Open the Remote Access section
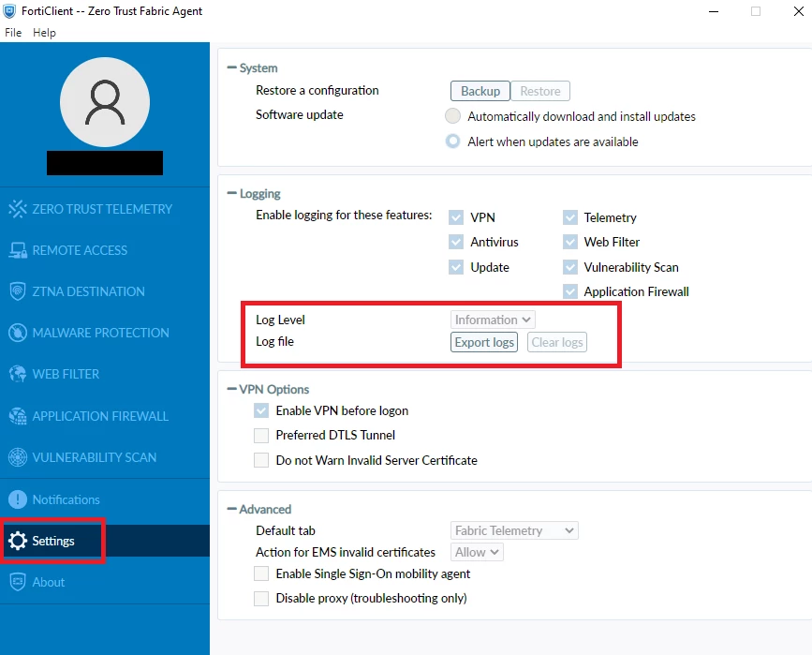This screenshot has height=655, width=812. pyautogui.click(x=105, y=250)
